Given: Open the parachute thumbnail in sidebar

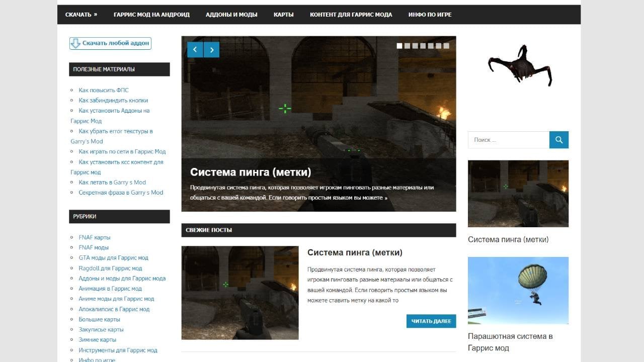Looking at the screenshot, I should tap(518, 291).
